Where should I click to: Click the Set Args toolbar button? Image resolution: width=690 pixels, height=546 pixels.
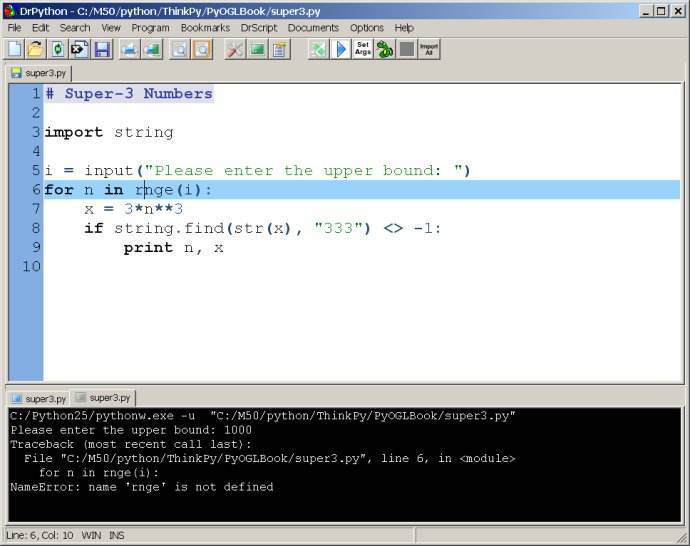[363, 49]
